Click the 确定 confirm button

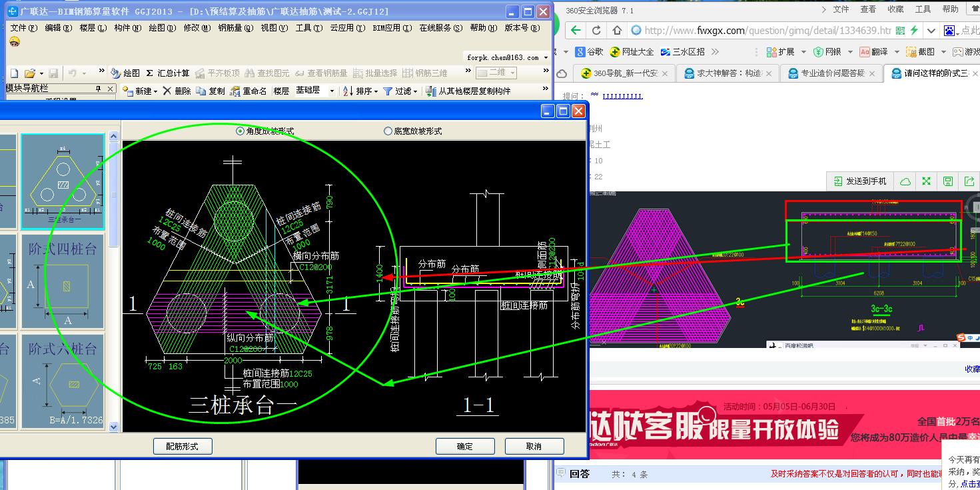tap(465, 446)
